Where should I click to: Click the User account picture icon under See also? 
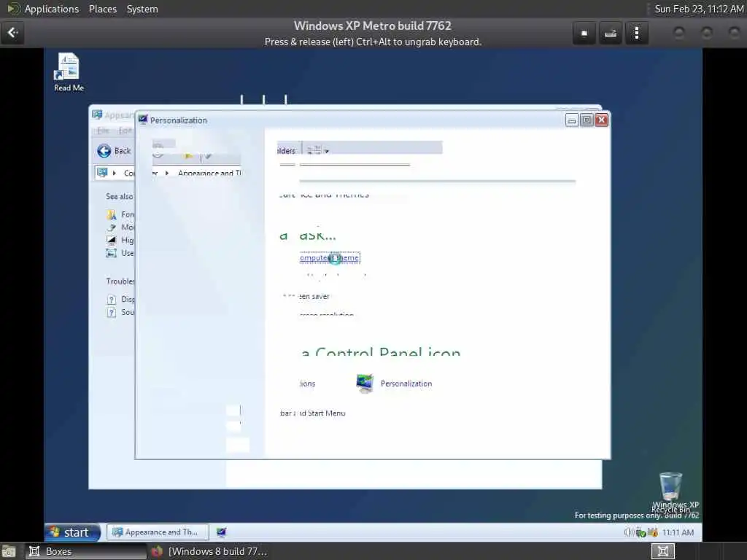(x=111, y=253)
